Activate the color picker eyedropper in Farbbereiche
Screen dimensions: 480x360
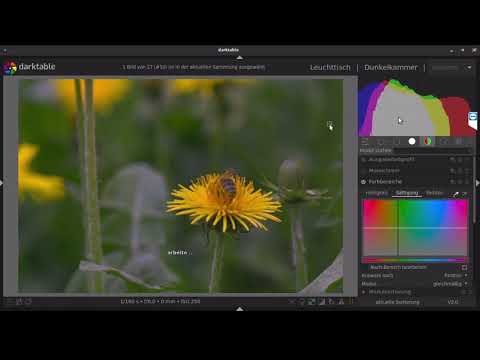[x=456, y=194]
